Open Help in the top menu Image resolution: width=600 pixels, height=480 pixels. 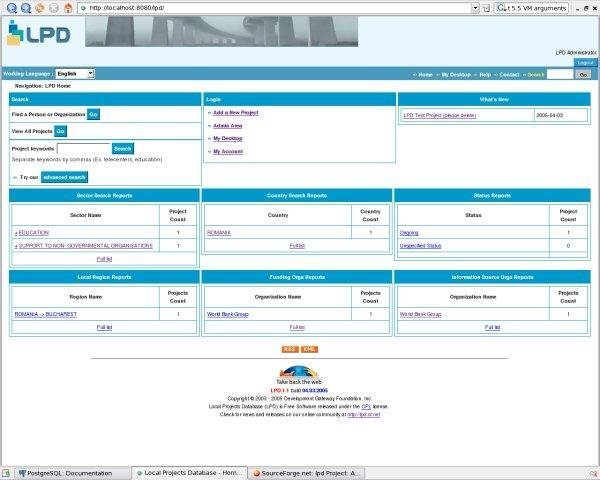(485, 75)
